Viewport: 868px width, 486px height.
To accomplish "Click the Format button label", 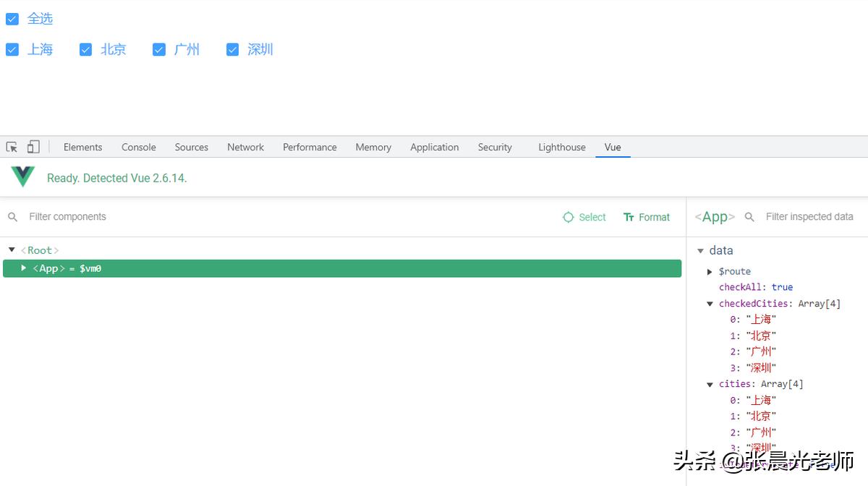I will click(655, 217).
